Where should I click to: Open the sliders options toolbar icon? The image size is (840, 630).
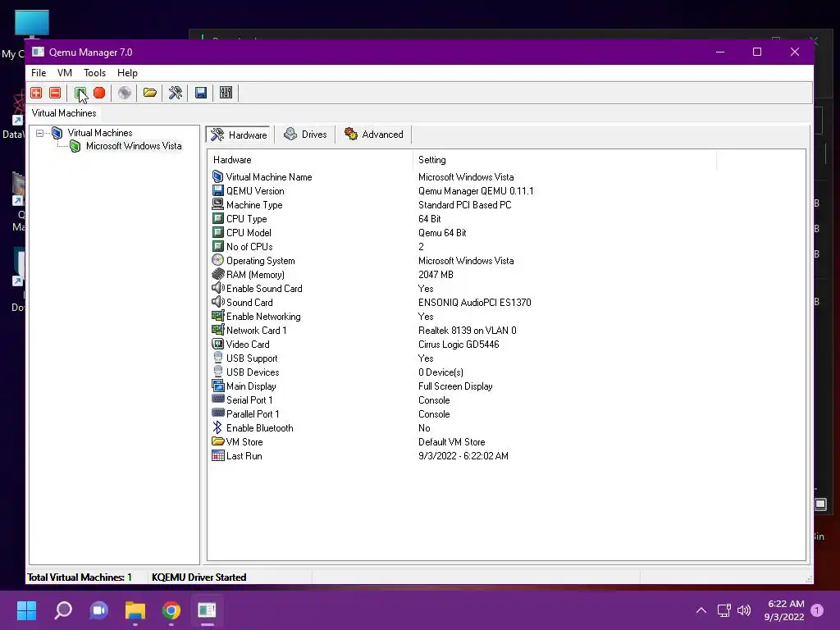pos(226,93)
